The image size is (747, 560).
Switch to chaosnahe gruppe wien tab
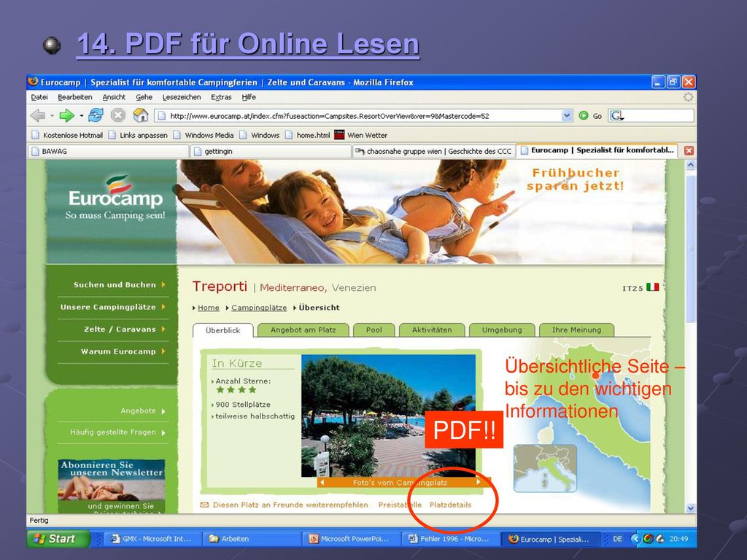pos(433,152)
